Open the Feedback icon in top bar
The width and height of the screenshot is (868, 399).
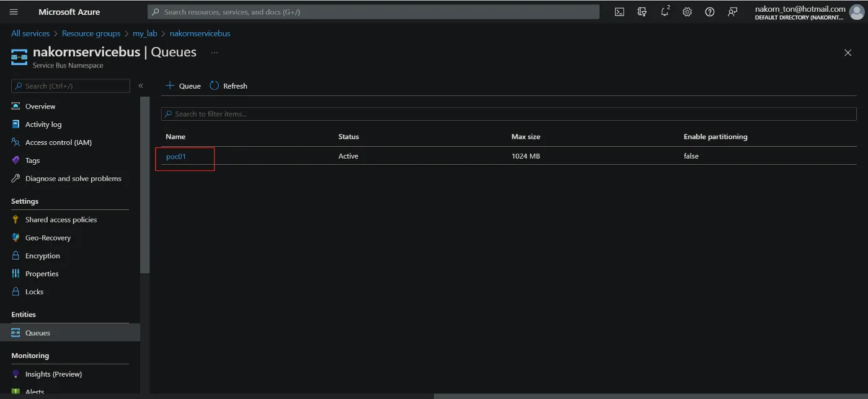pos(732,12)
